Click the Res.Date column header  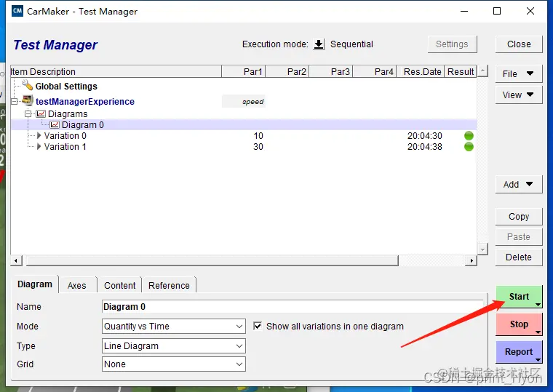(x=421, y=71)
